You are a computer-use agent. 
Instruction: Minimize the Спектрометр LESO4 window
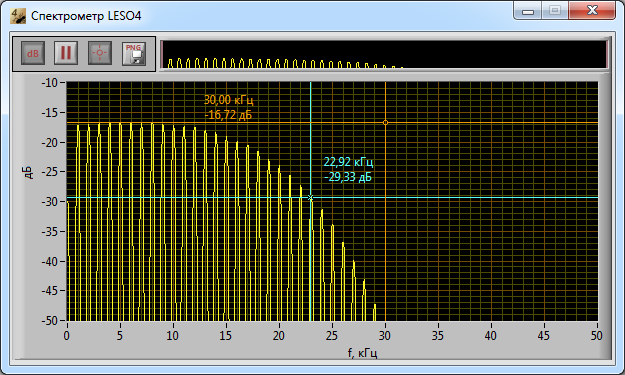coord(528,11)
